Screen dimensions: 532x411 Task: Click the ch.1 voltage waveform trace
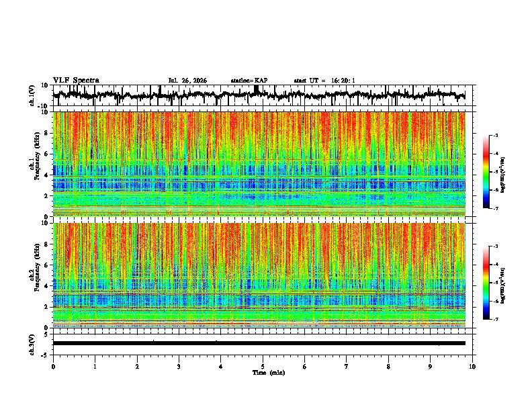pos(259,95)
